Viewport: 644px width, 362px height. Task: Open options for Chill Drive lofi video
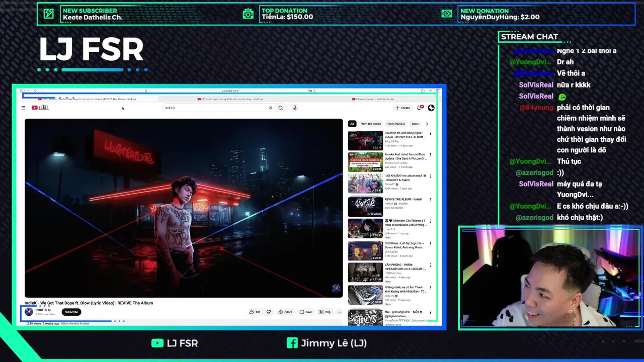(x=430, y=243)
